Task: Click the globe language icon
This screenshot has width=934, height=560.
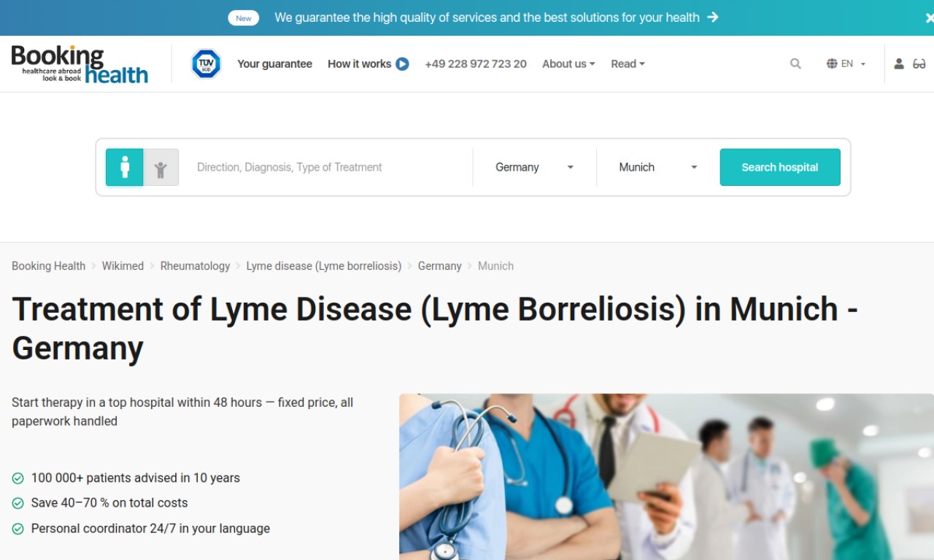Action: 832,64
